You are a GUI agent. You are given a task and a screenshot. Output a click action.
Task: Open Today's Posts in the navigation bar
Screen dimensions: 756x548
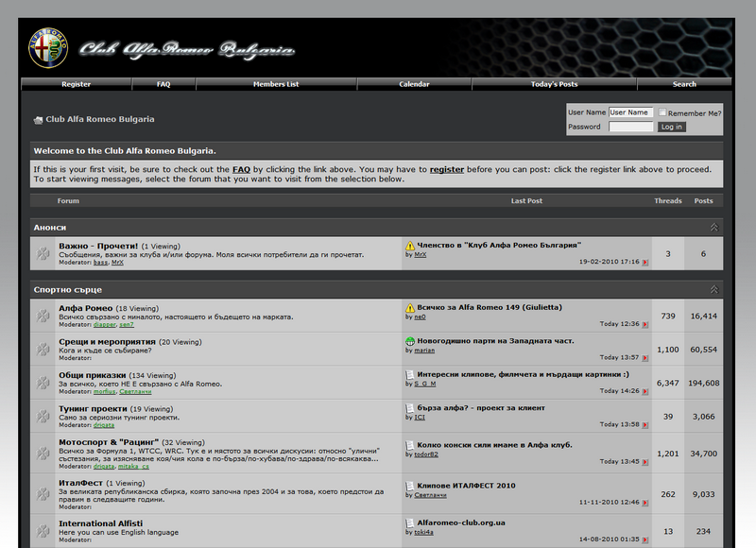(554, 84)
